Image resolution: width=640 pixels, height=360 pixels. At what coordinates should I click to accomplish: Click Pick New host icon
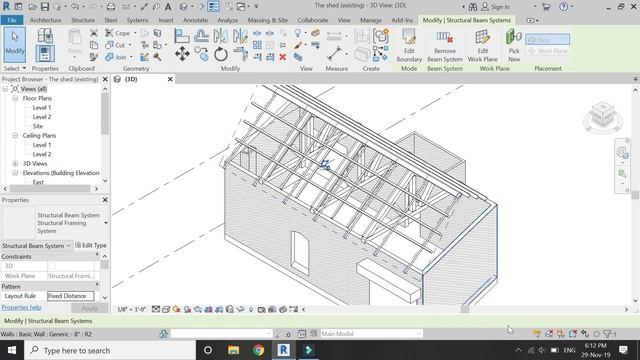513,45
